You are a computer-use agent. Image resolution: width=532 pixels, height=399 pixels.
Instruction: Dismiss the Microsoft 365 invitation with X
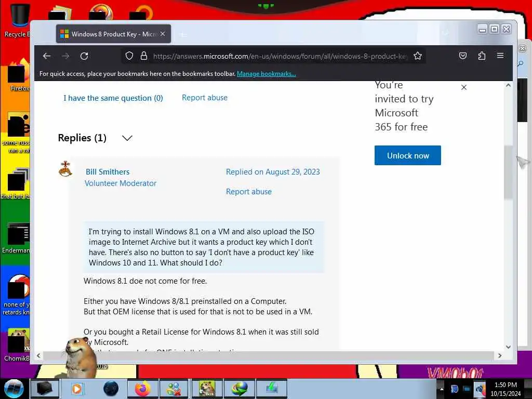coord(464,87)
